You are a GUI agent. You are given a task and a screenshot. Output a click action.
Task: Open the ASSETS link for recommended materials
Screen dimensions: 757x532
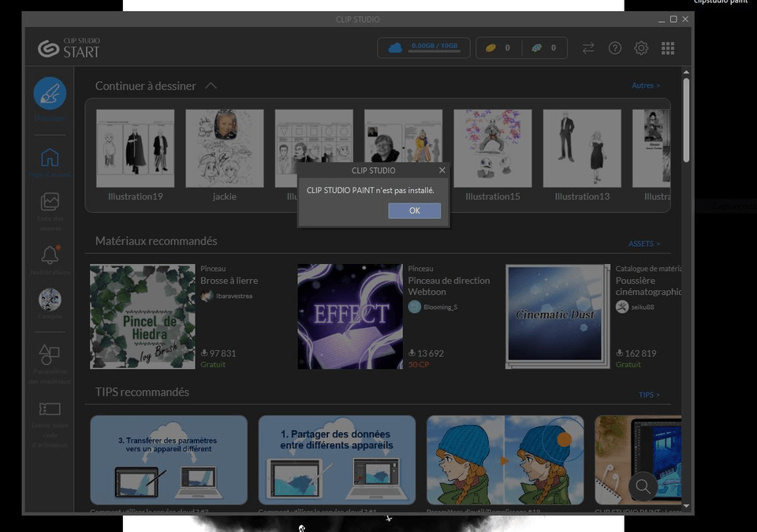click(644, 244)
